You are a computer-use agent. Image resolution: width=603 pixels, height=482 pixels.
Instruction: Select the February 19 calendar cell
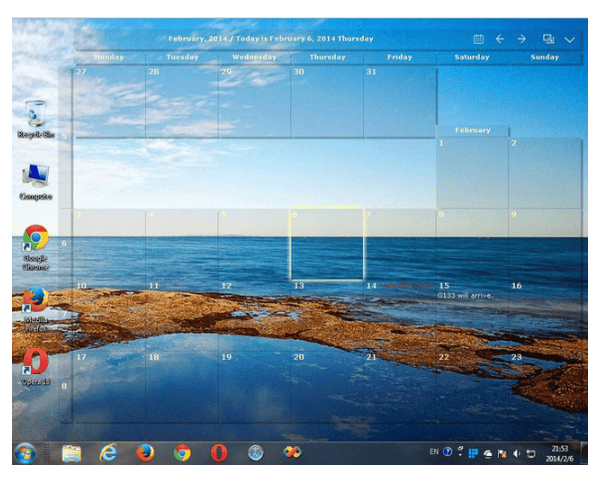point(255,387)
